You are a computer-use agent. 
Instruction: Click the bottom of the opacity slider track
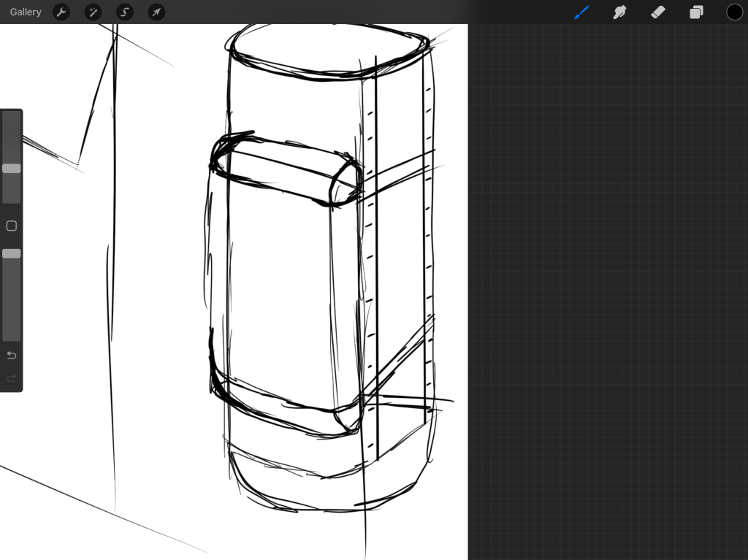pyautogui.click(x=12, y=336)
